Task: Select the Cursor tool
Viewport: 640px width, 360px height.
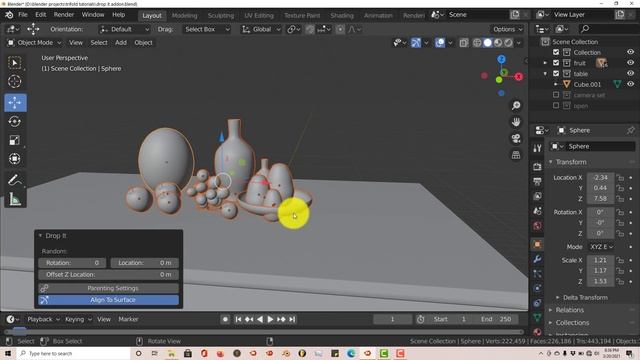Action: coord(15,81)
